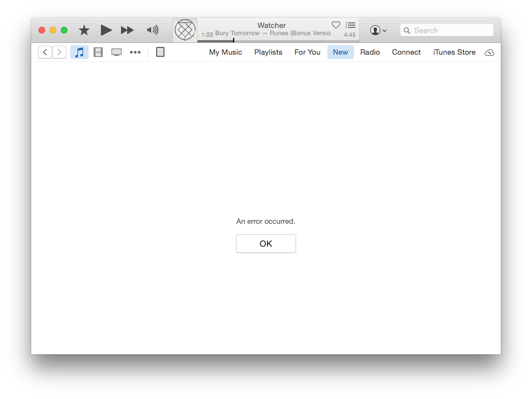The image size is (532, 399).
Task: Click the song progress bar
Action: point(278,41)
